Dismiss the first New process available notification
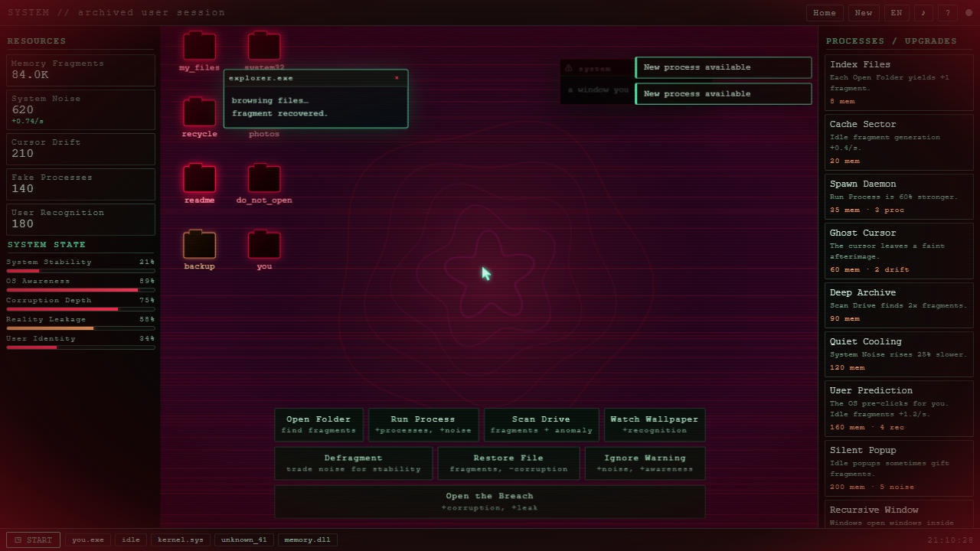The image size is (980, 551). coord(723,67)
